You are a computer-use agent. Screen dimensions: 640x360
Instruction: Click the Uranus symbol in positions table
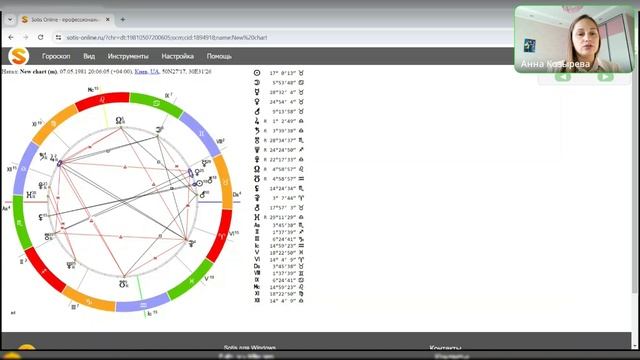click(x=257, y=140)
